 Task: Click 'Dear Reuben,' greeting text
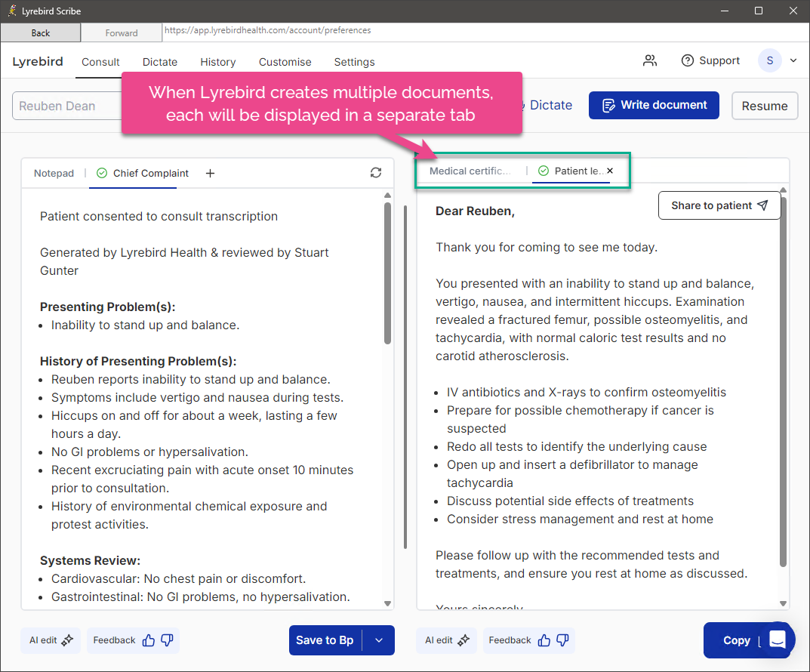pos(475,211)
